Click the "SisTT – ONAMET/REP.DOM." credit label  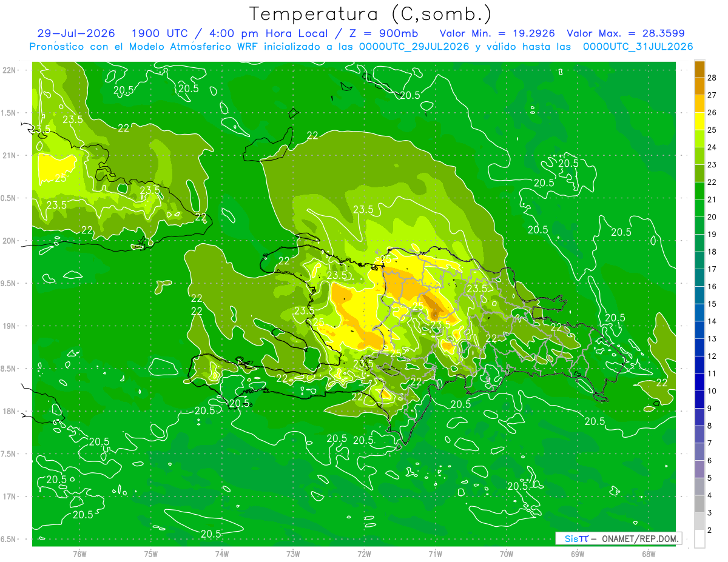[618, 538]
